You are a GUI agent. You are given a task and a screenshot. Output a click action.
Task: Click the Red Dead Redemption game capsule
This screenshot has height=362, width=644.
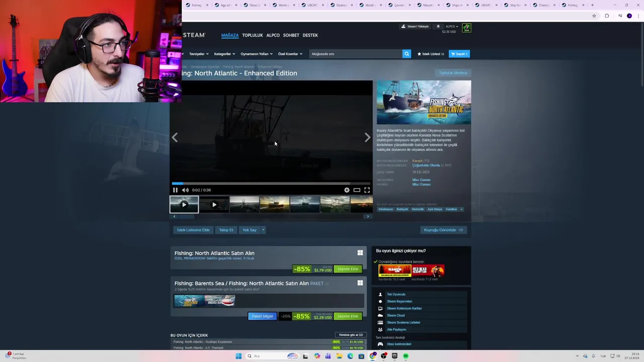coord(428,270)
